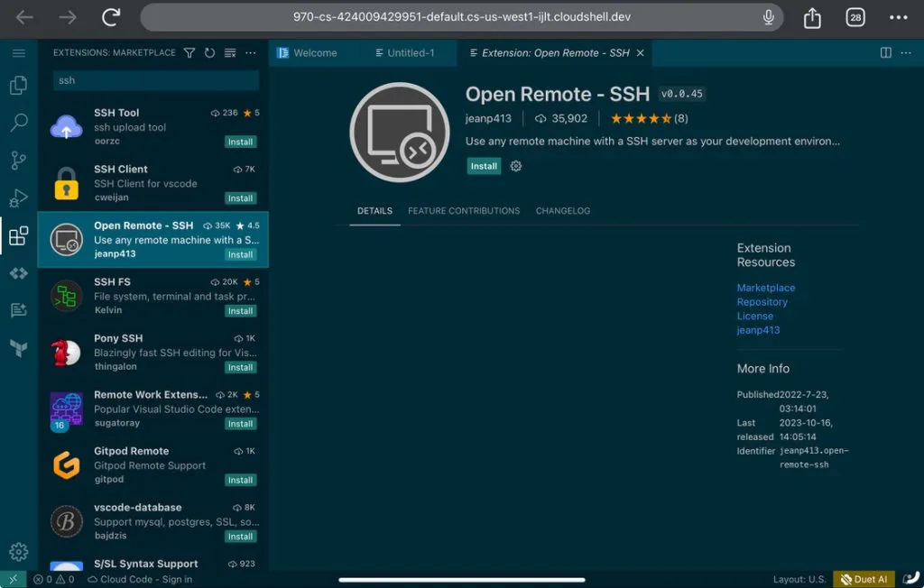Screen dimensions: 924x588
Task: Open the Search view in activity bar
Action: click(18, 123)
